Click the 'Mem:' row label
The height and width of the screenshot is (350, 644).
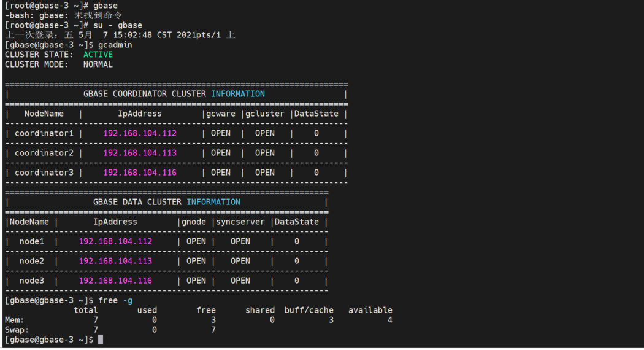[14, 320]
